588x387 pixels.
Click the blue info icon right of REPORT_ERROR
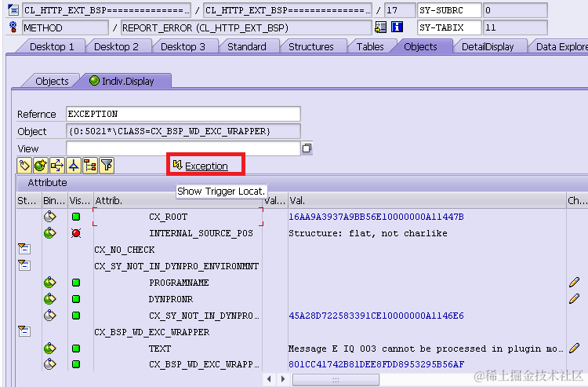pos(397,27)
